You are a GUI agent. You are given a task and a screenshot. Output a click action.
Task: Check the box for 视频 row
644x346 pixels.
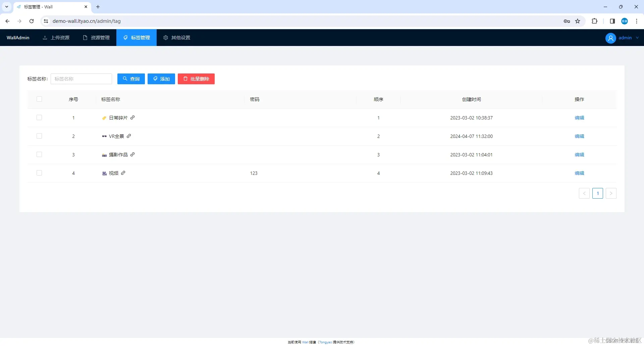click(39, 173)
